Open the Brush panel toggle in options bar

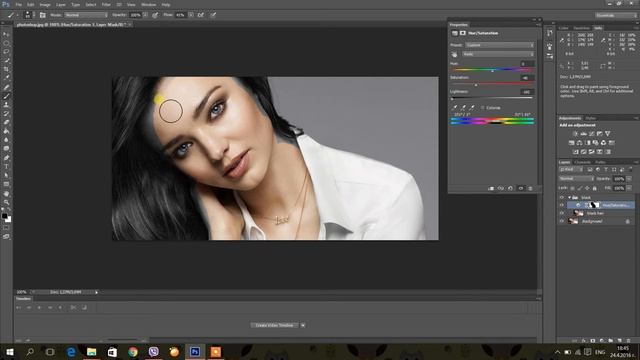[x=42, y=15]
